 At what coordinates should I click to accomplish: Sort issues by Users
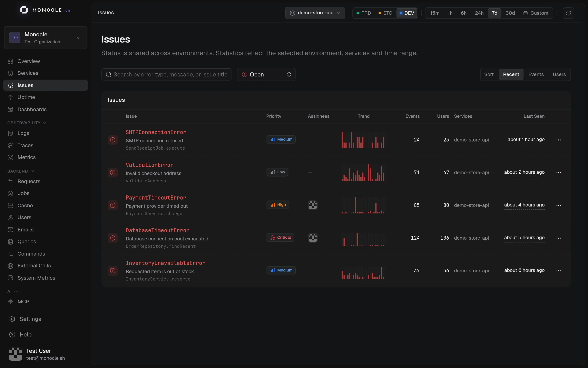click(559, 74)
